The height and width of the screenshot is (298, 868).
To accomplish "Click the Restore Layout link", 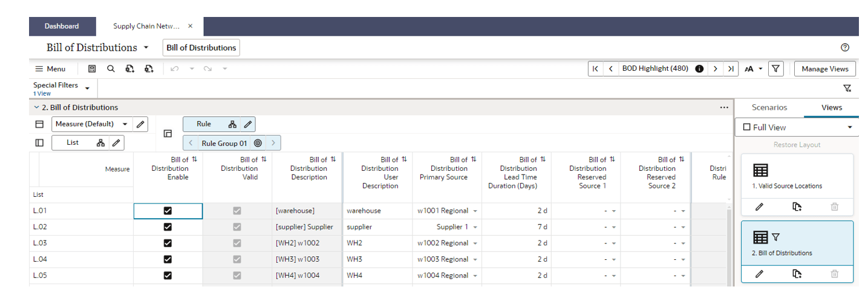I will [x=797, y=145].
